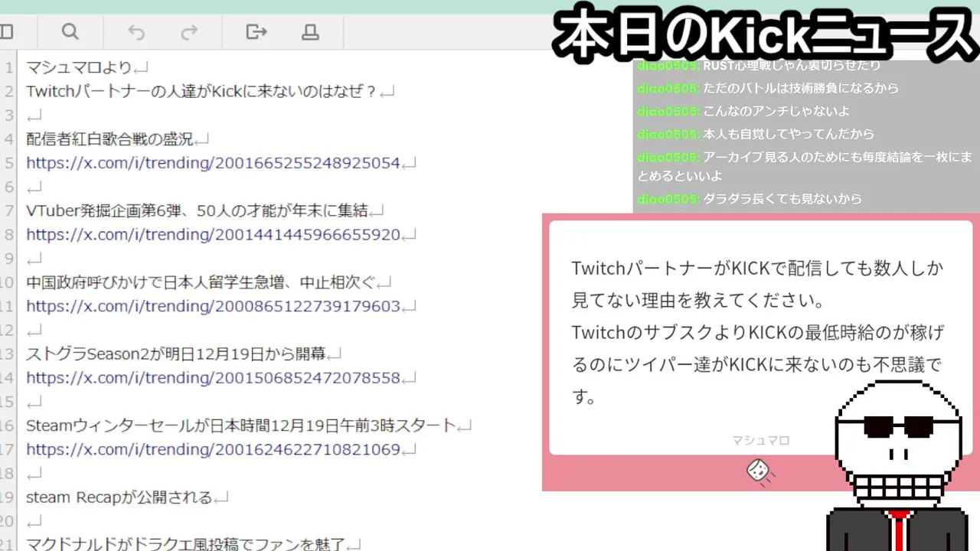Click the marshmallow question card text

pyautogui.click(x=757, y=333)
